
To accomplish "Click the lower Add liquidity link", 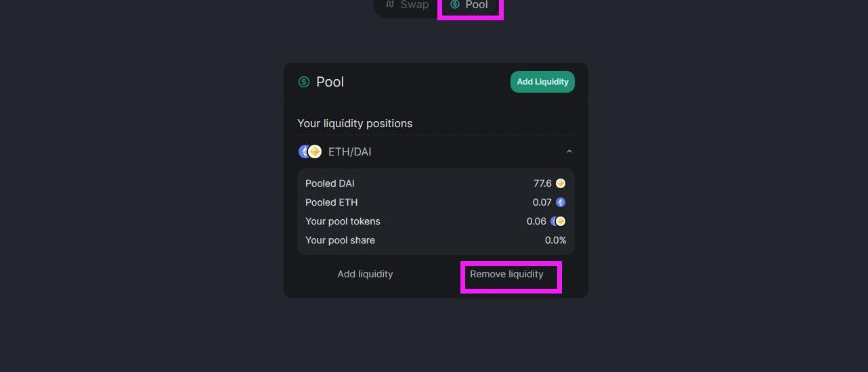I will (x=365, y=274).
